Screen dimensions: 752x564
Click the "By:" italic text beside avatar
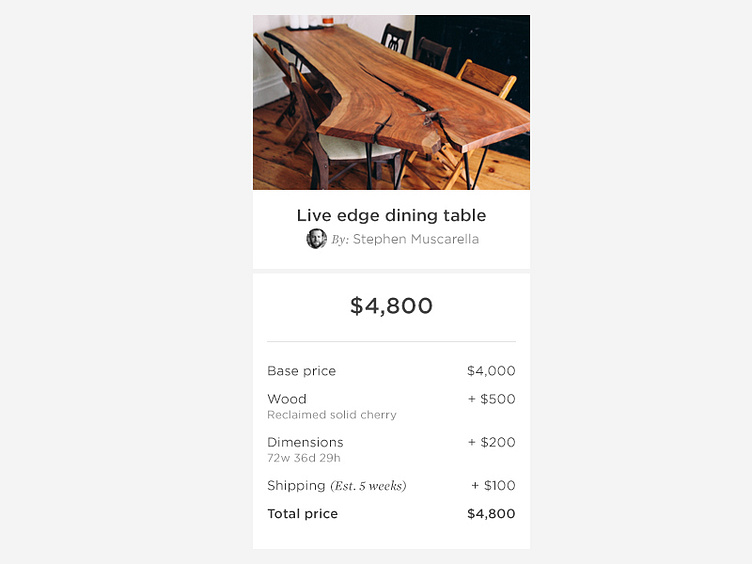click(x=340, y=240)
